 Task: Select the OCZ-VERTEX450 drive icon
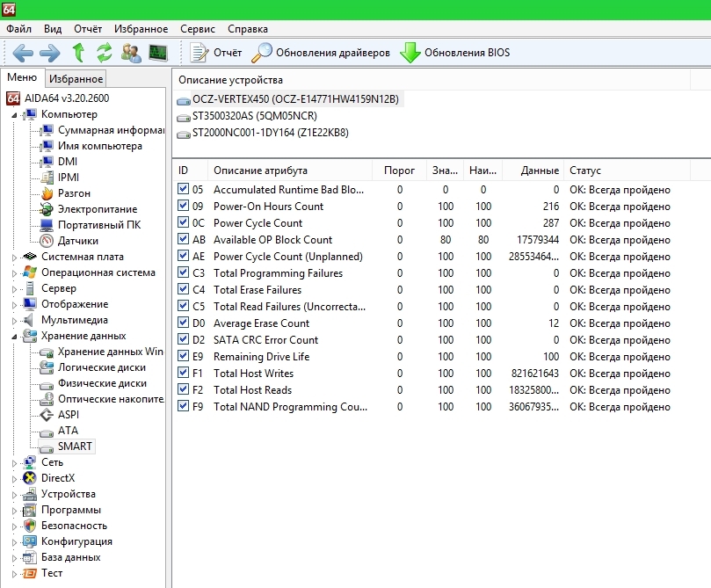(x=183, y=100)
